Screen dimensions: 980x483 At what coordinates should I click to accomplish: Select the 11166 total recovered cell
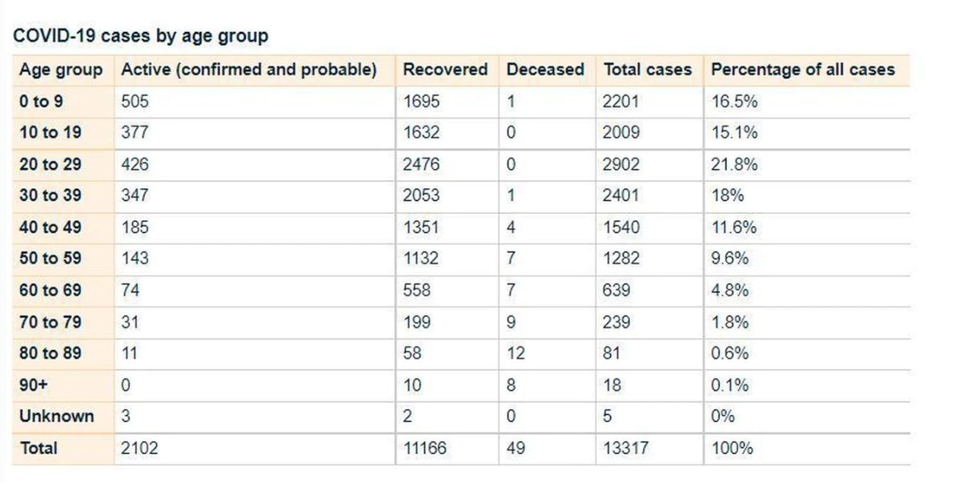point(427,449)
